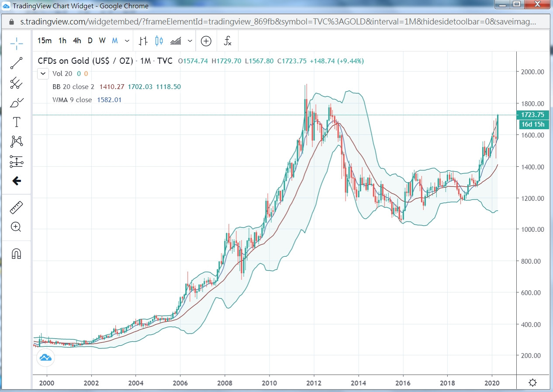The image size is (553, 392).
Task: Click the 1000.00 price scale label
Action: click(533, 230)
